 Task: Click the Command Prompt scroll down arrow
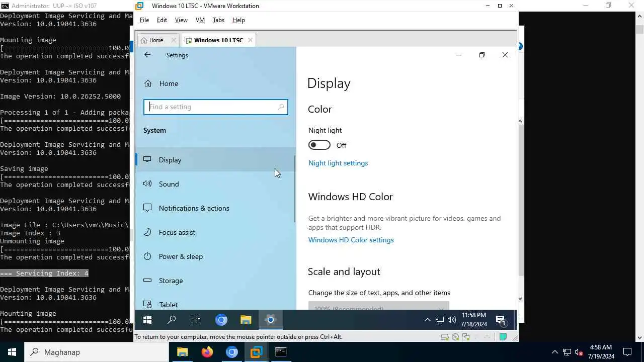coord(639,338)
